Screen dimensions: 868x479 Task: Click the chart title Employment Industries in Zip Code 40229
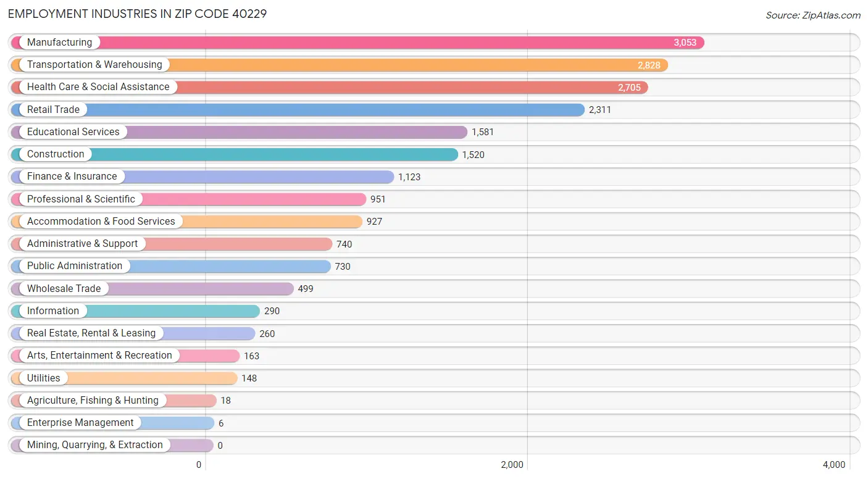[138, 14]
